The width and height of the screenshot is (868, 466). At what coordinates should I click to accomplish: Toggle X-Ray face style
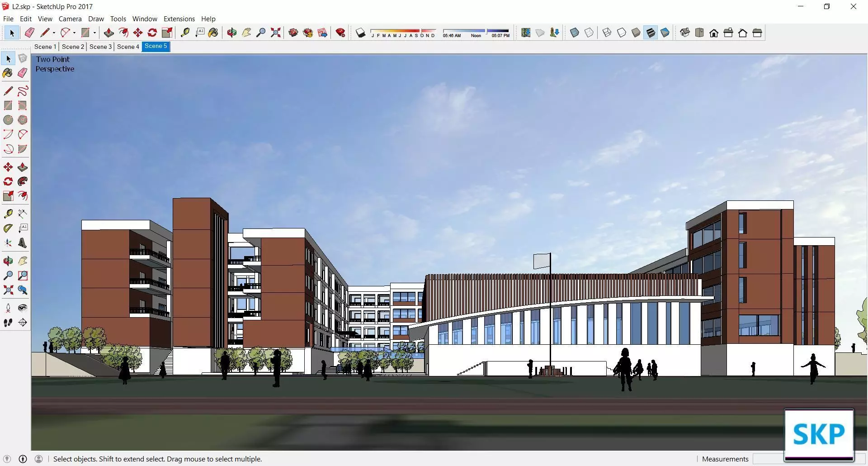point(575,33)
